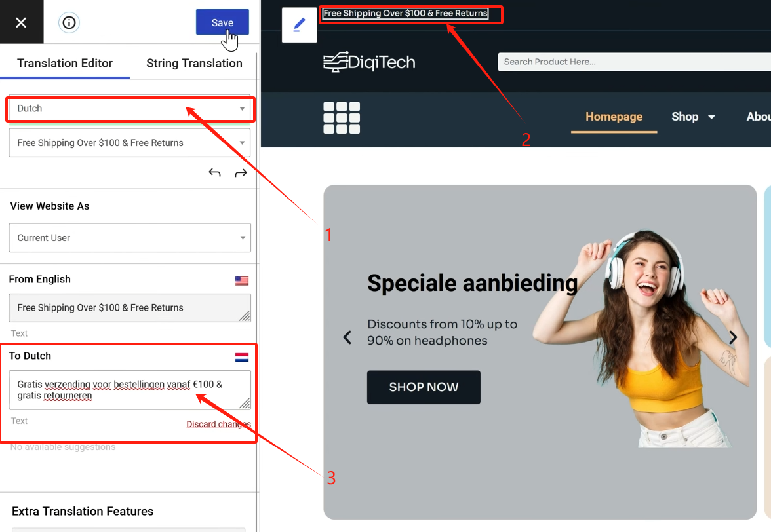
Task: Click the SHOP NOW button
Action: click(x=424, y=387)
